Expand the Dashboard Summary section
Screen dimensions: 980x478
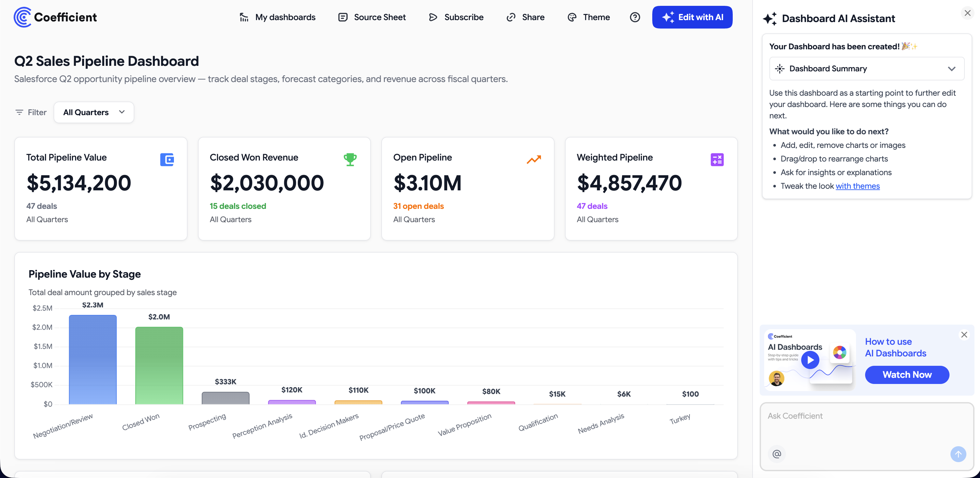(867, 68)
